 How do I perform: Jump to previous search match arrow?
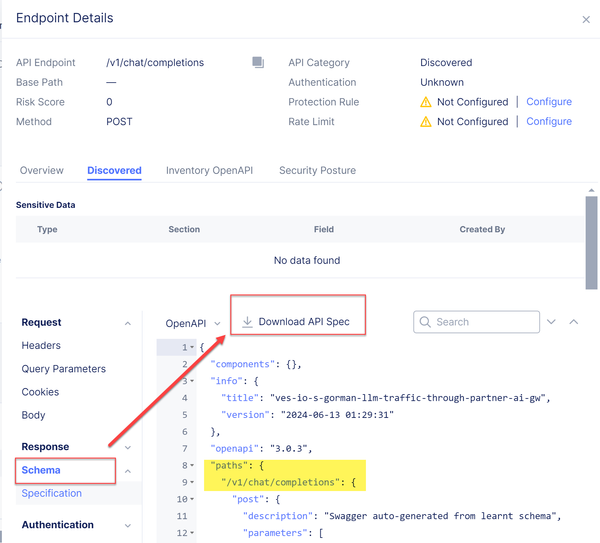(x=574, y=322)
